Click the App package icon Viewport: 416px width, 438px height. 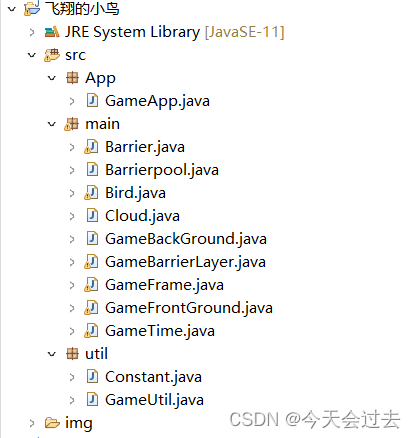pos(72,78)
